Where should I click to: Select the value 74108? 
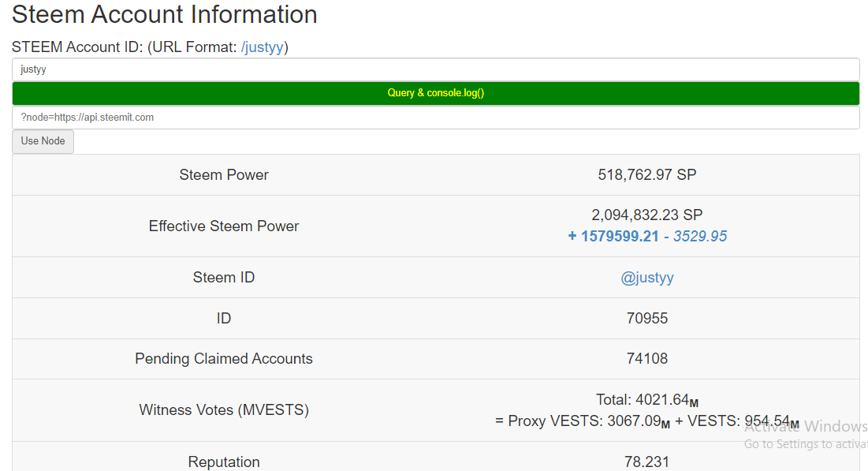click(647, 359)
